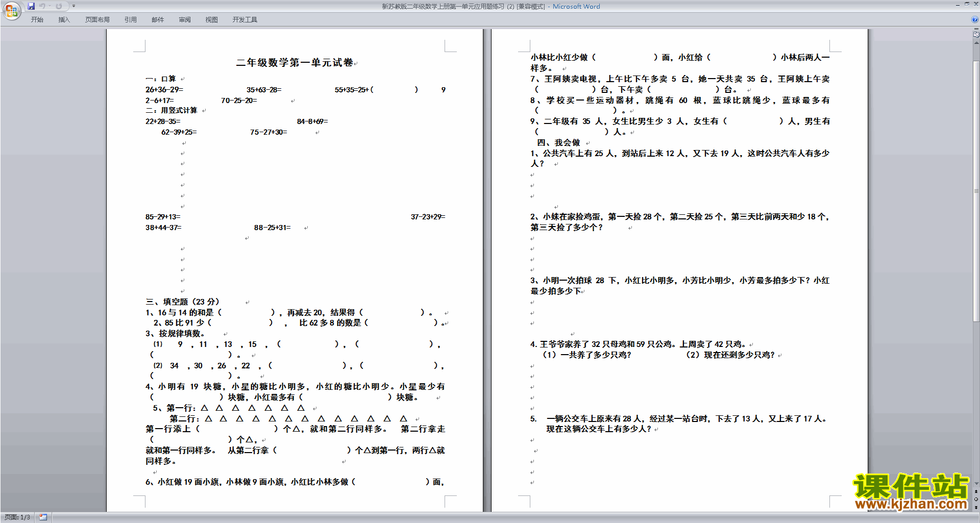
Task: Click the expression 38+44-37=
Action: coord(163,228)
